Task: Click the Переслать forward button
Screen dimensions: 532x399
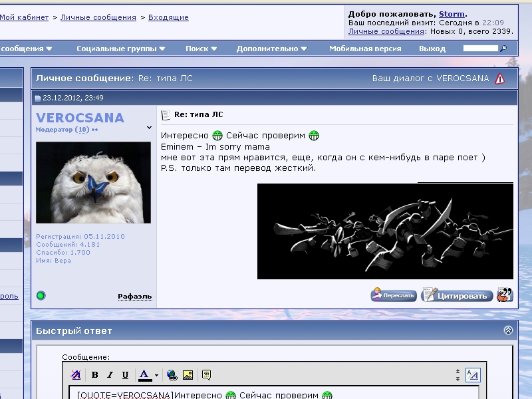Action: [394, 295]
